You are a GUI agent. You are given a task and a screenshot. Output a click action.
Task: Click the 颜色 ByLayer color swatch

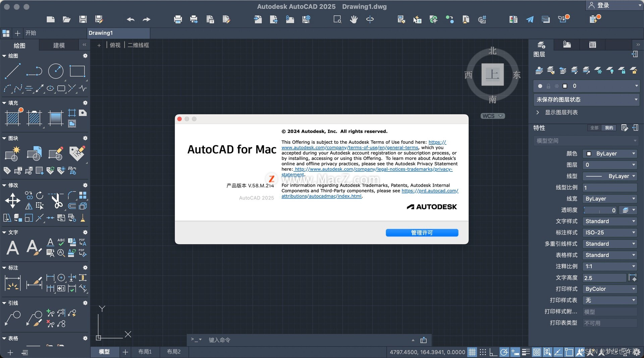pyautogui.click(x=589, y=153)
